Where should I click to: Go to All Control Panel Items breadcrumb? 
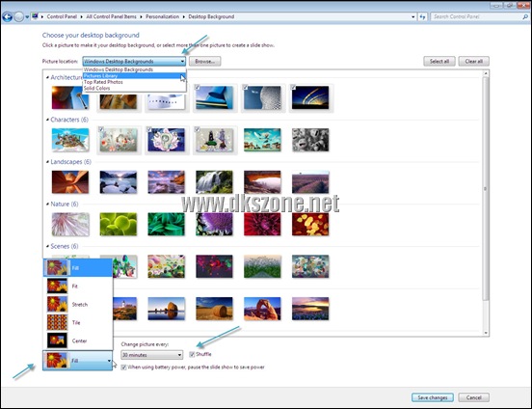111,16
